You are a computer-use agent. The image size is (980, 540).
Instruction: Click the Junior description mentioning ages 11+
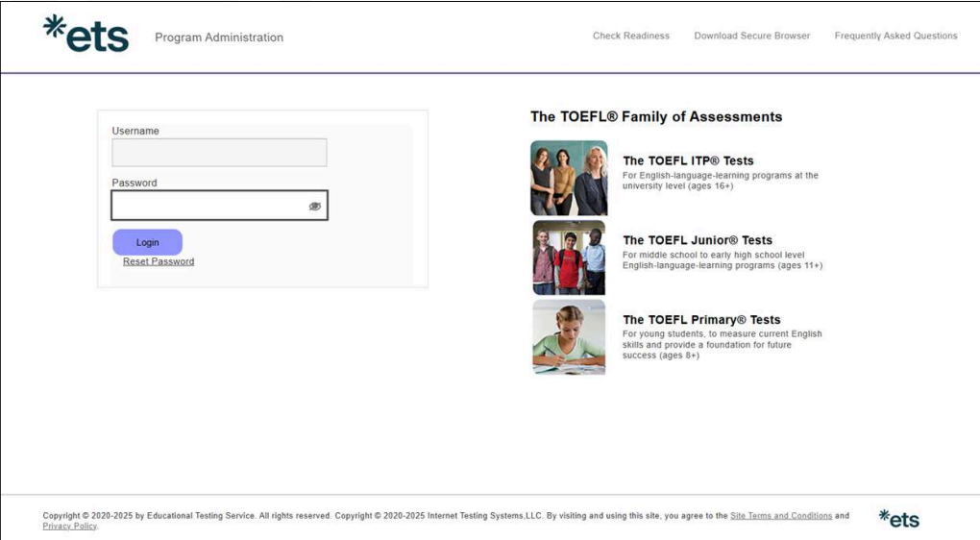click(x=723, y=260)
